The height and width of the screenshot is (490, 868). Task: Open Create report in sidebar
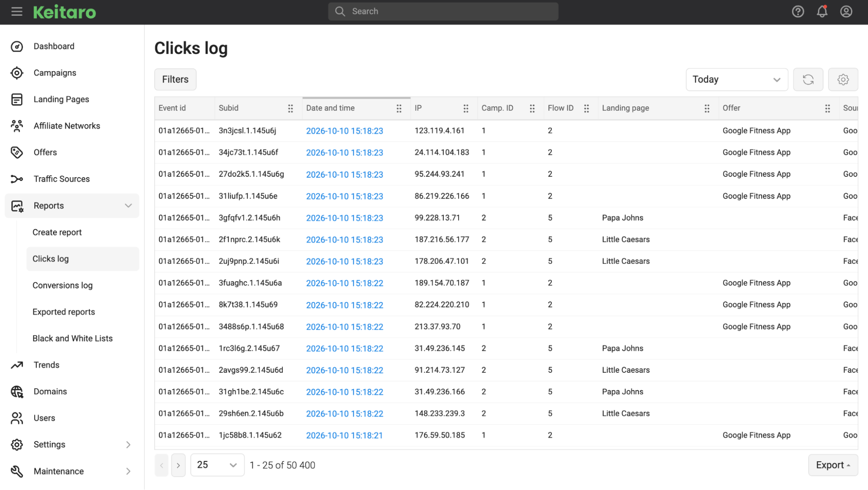pyautogui.click(x=57, y=232)
